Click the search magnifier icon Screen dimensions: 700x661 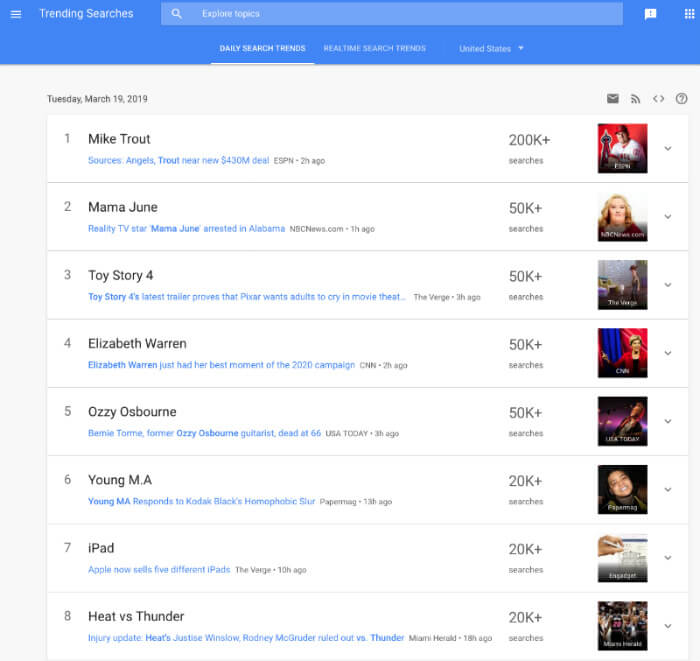coord(176,14)
